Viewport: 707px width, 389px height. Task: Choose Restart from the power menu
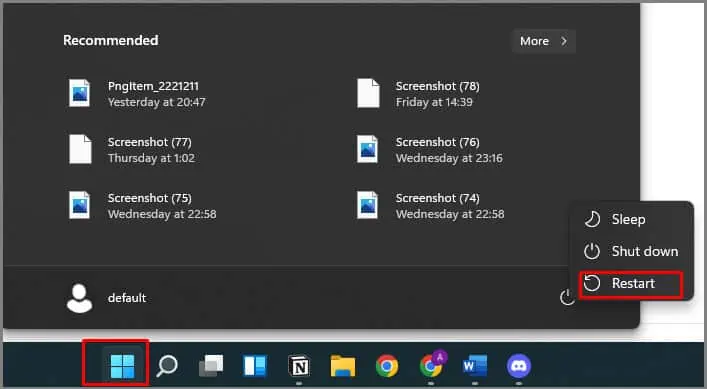pos(631,284)
